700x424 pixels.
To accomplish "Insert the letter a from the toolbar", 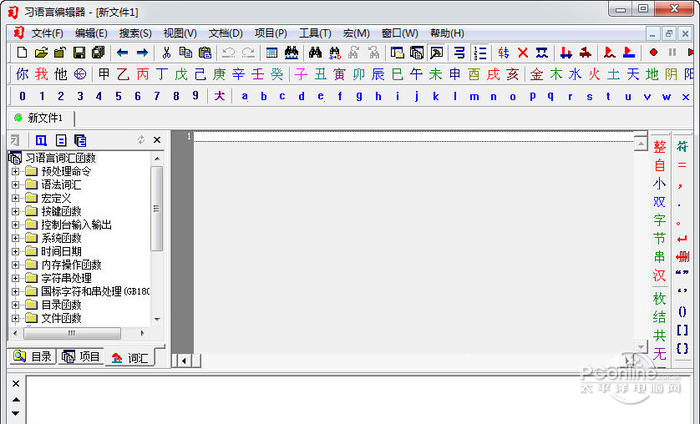I will click(244, 96).
